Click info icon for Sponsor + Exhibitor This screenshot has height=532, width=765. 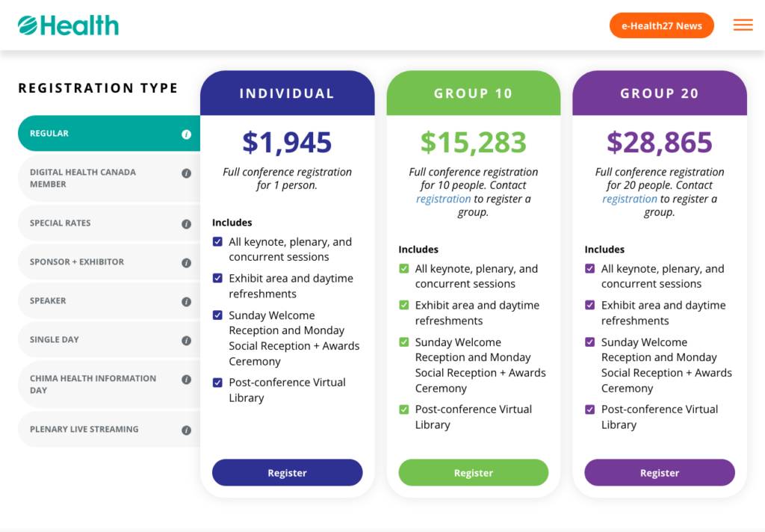[x=186, y=263]
